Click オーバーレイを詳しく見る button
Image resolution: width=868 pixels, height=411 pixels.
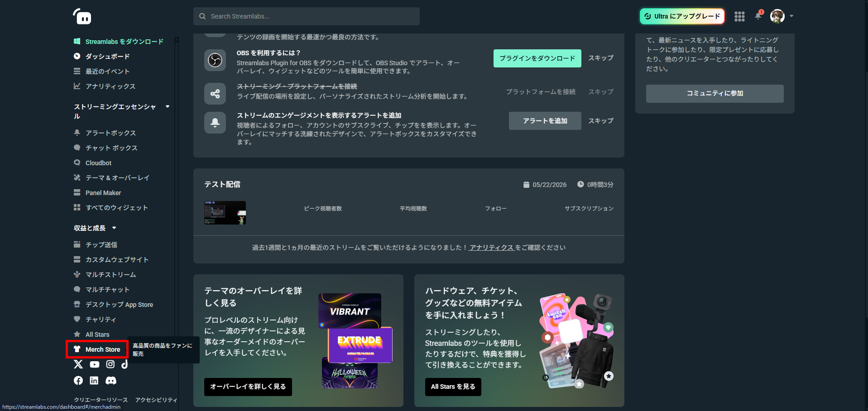[248, 387]
